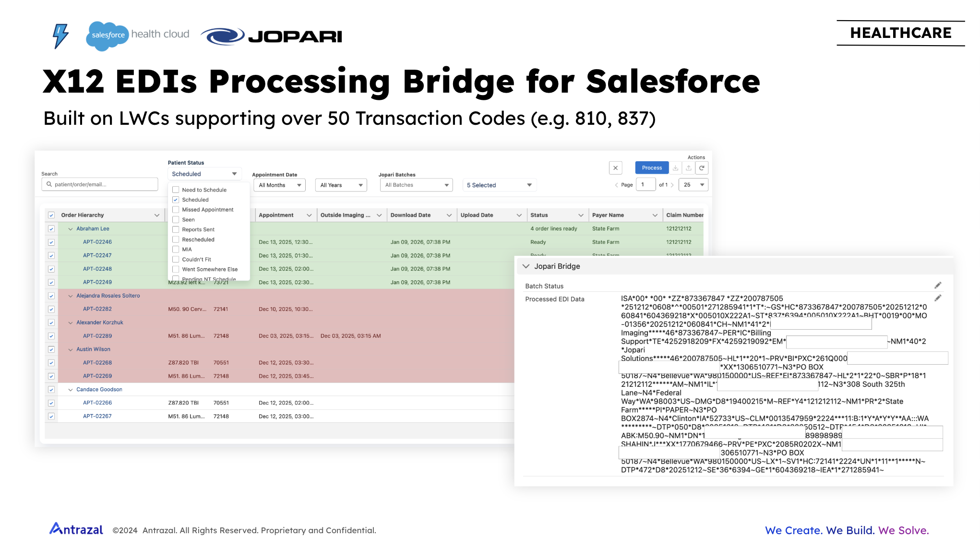
Task: Go to previous page arrow
Action: [x=616, y=185]
